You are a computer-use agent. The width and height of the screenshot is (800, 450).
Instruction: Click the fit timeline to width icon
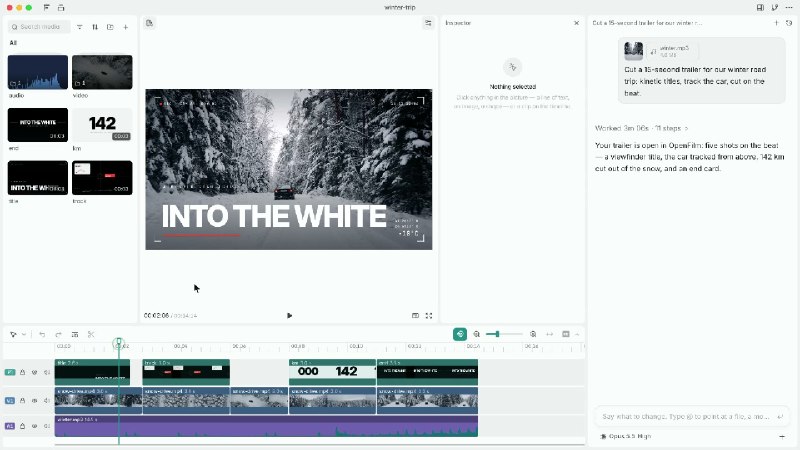pyautogui.click(x=549, y=334)
